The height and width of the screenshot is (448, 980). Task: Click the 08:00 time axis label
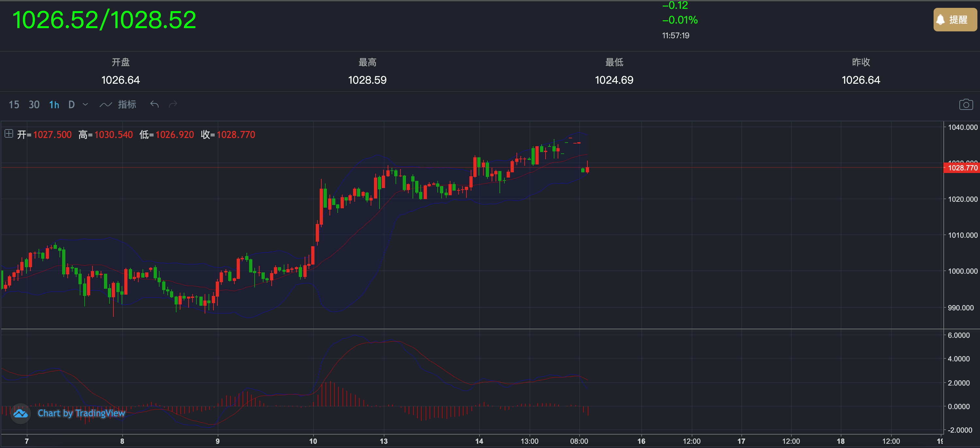click(x=579, y=441)
